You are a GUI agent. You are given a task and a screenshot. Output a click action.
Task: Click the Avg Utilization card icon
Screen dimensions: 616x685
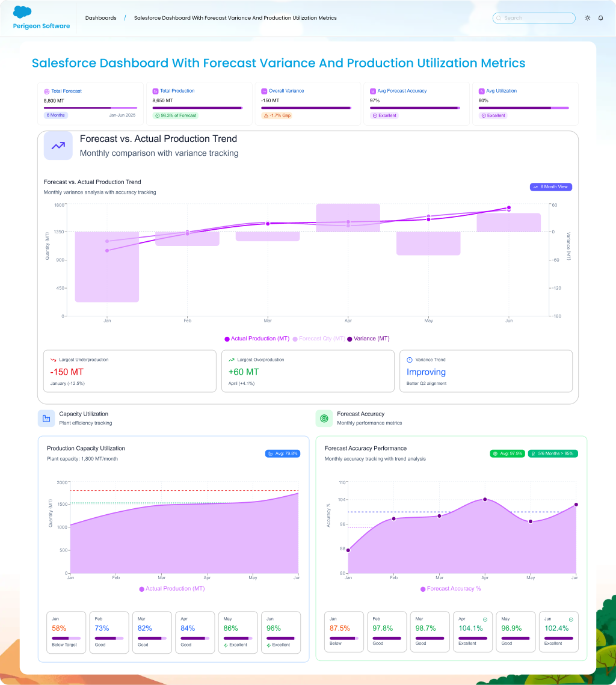point(481,91)
